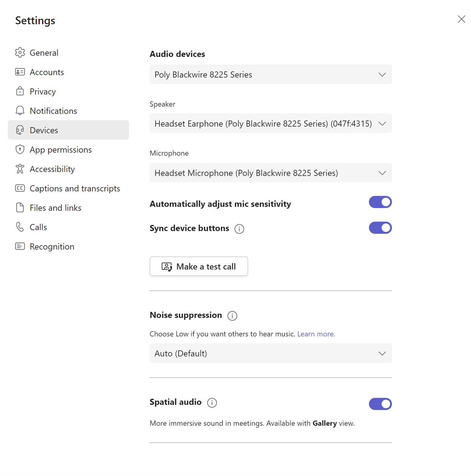
Task: Click Make a test call button
Action: point(199,266)
